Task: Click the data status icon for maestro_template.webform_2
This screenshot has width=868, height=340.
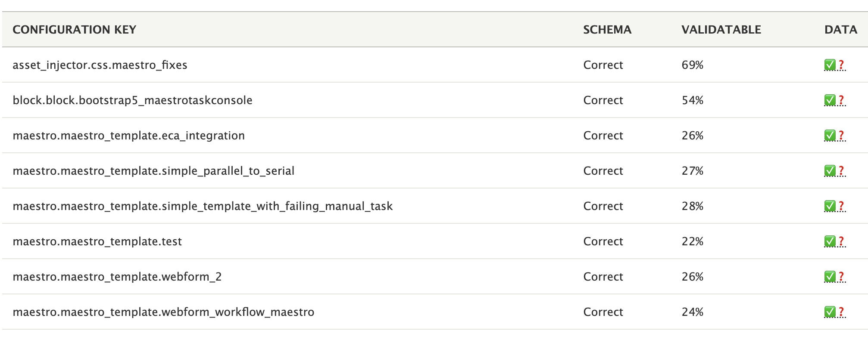Action: 835,277
